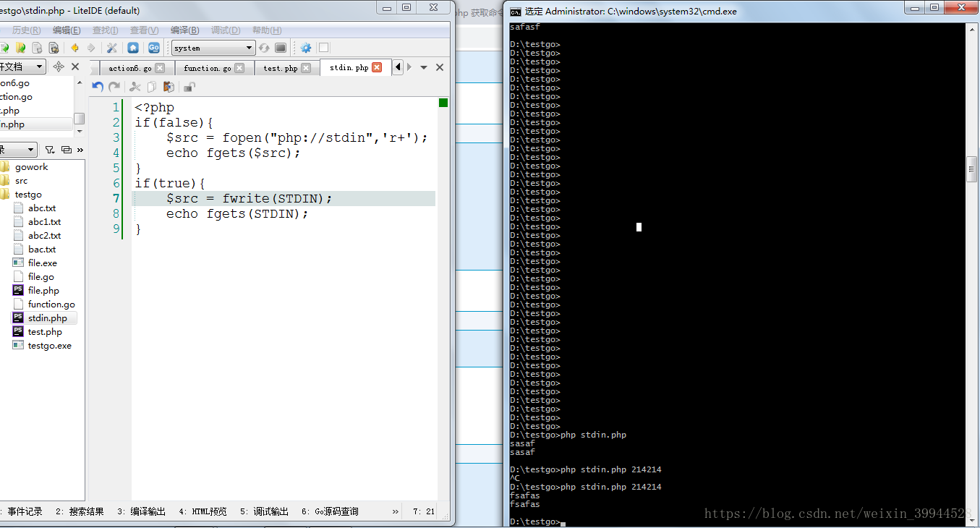The image size is (980, 528).
Task: Open the 查看(V) menu
Action: tap(144, 30)
